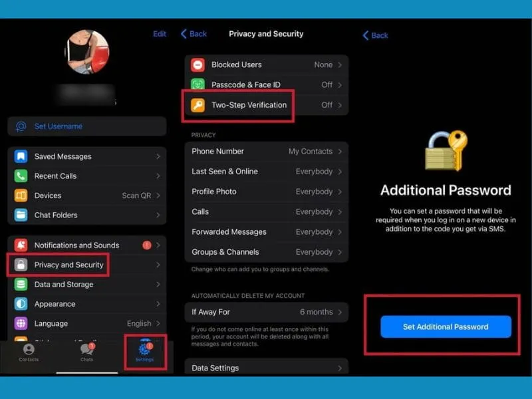Open Blocked Users None chevron
The image size is (532, 399).
point(340,65)
